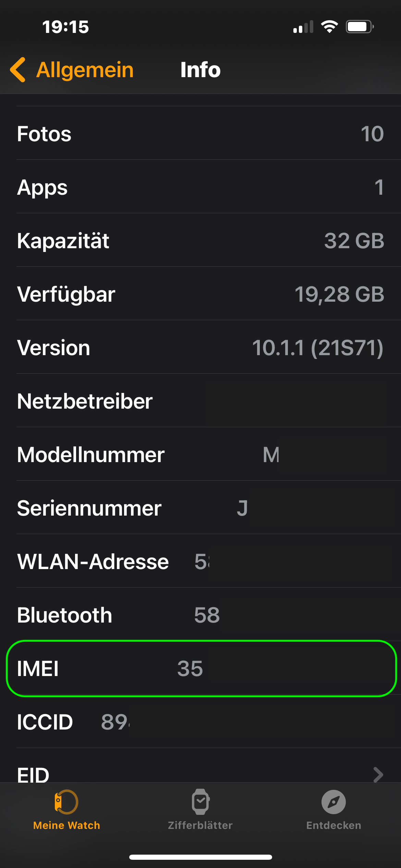Tap the status bar clock 19:15
Screen dimensions: 401x868
[x=65, y=27]
